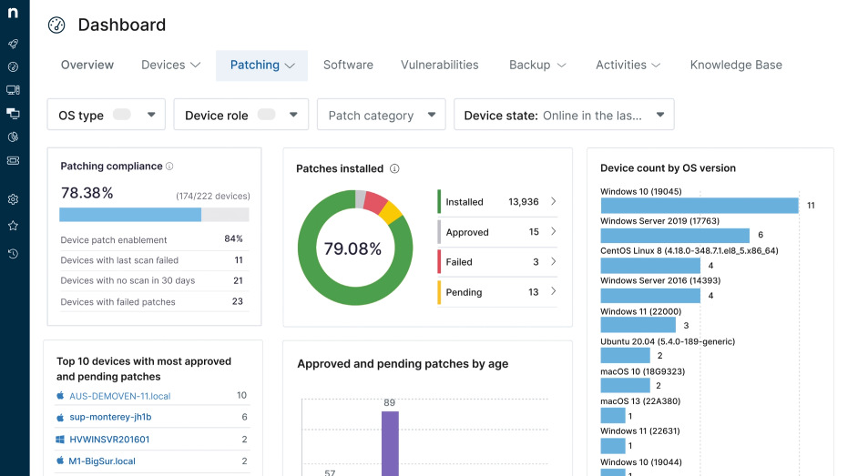Image resolution: width=868 pixels, height=476 pixels.
Task: Open recent history clock icon
Action: pos(14,254)
